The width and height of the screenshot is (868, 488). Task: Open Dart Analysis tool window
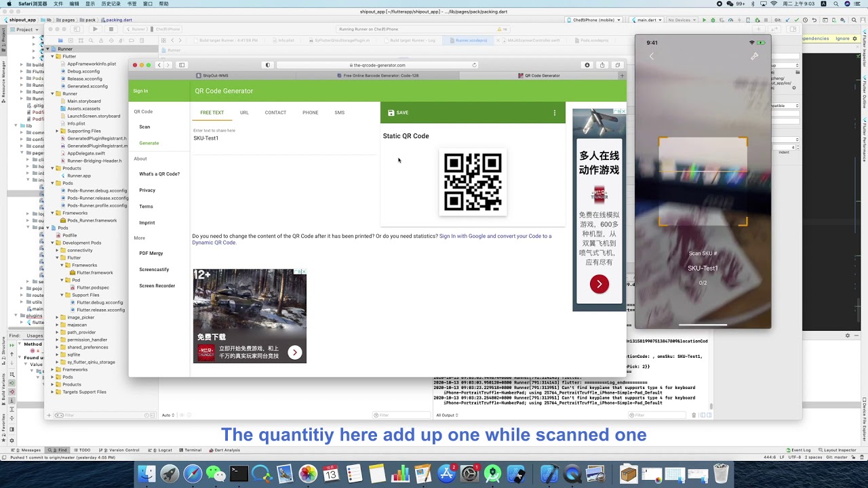(x=225, y=450)
